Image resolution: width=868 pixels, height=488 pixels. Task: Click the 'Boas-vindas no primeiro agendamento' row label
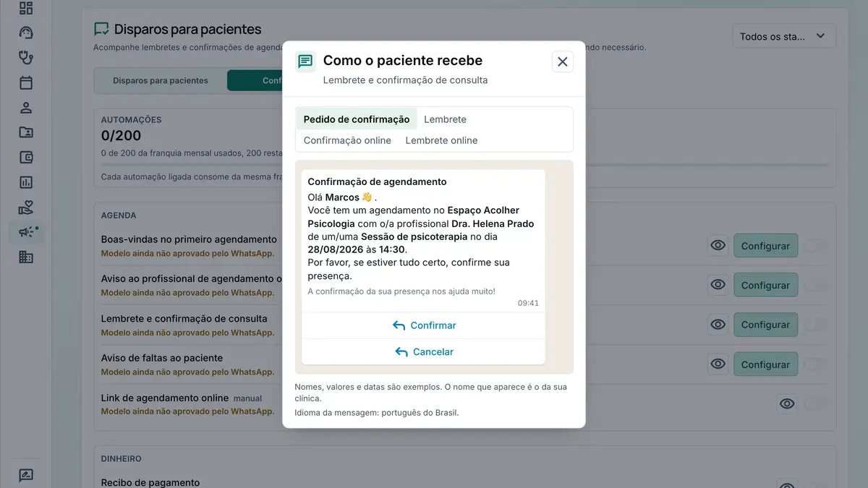[x=189, y=239]
